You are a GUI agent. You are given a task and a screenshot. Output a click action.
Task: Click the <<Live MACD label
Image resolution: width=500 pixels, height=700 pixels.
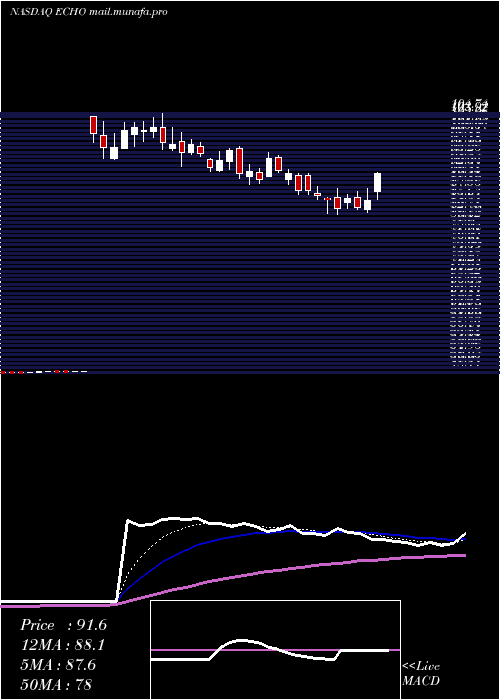pyautogui.click(x=421, y=674)
